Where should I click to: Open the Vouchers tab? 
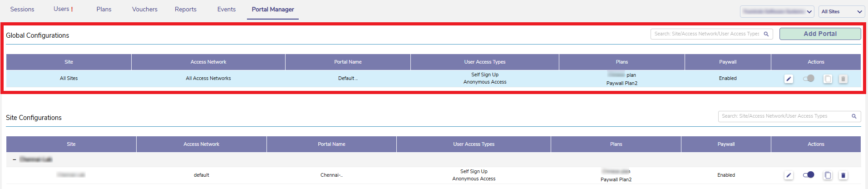click(x=145, y=10)
